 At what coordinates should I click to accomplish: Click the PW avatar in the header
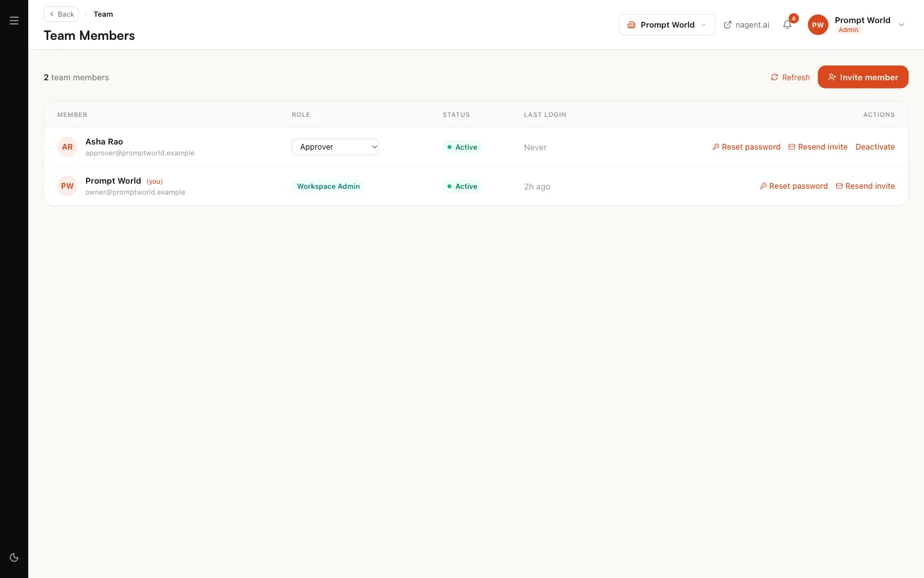(817, 25)
